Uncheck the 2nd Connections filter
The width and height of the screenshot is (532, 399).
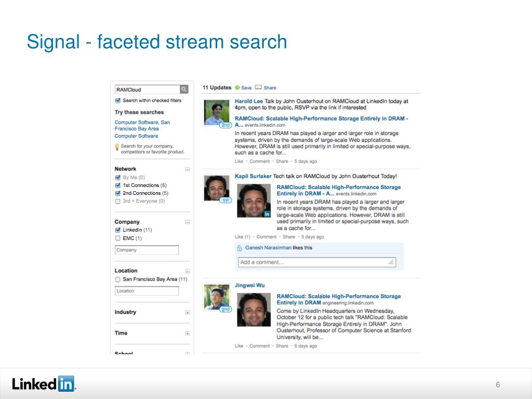[x=118, y=193]
